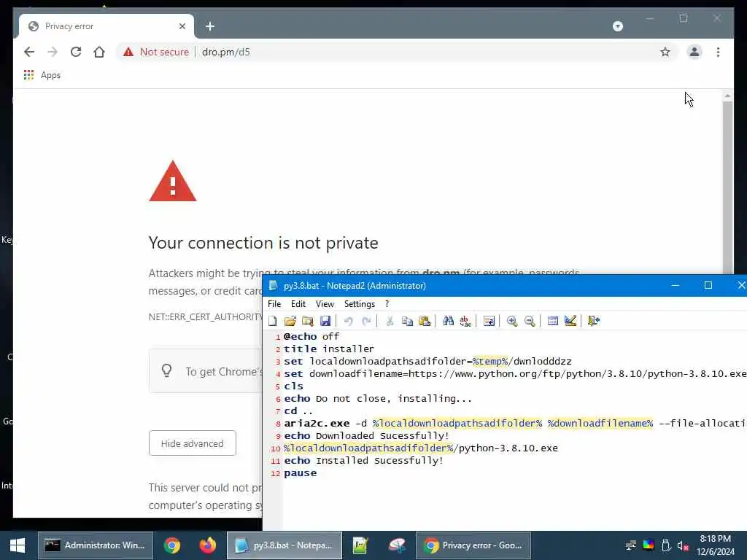Save the py3.8.bat file with the floppy icon
This screenshot has height=560, width=747.
pos(325,321)
